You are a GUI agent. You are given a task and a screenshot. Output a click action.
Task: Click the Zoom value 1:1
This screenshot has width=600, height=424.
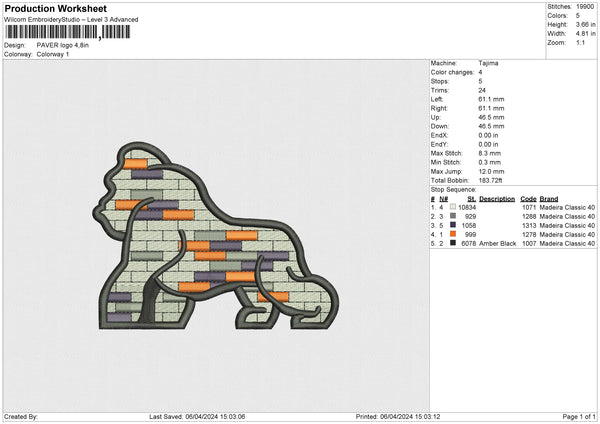(580, 42)
